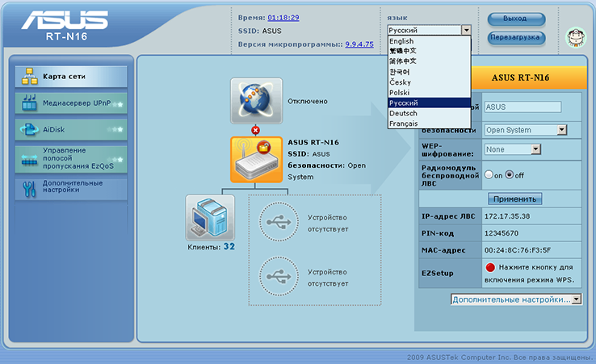Collapse the language dropdown arrow
596x364 pixels.
click(x=466, y=30)
